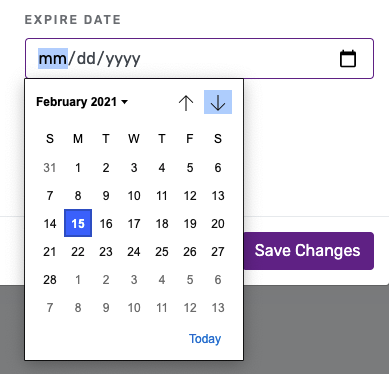The height and width of the screenshot is (374, 389).
Task: Jump to Today in the calendar
Action: (x=205, y=339)
